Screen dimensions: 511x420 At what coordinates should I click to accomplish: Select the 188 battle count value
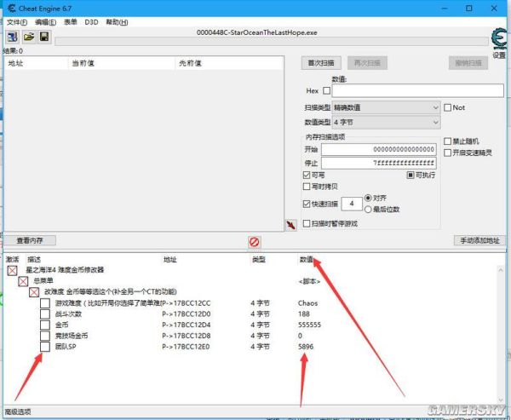pyautogui.click(x=304, y=314)
